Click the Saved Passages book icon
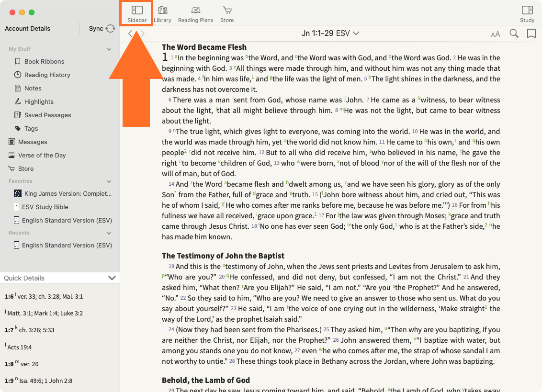 18,115
